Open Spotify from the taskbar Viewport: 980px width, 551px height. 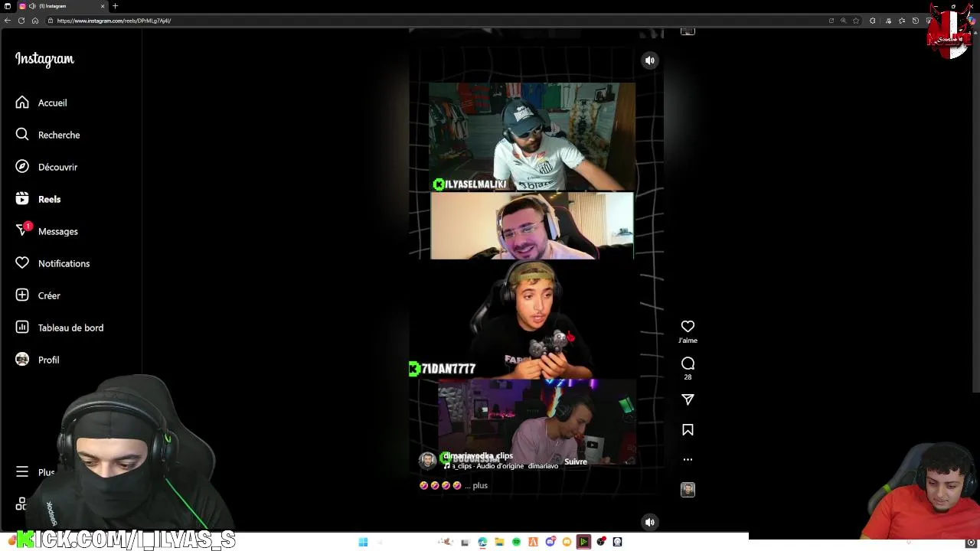[516, 542]
